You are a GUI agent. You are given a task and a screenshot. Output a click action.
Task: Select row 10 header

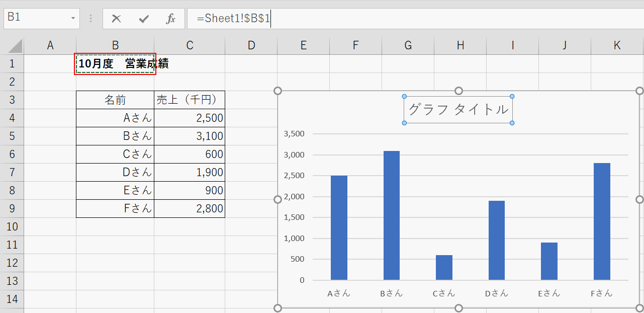click(12, 226)
